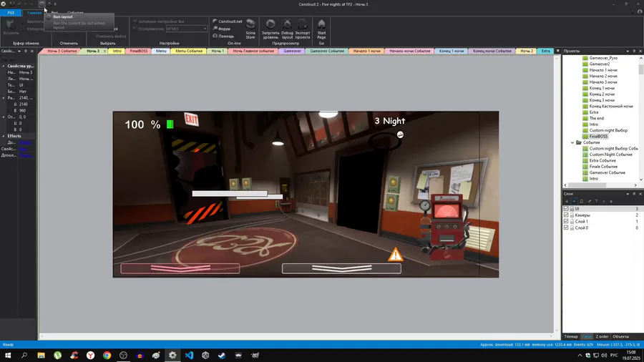This screenshot has width=644, height=362.
Task: Click the lock icon beside the UI layer
Action: 572,209
